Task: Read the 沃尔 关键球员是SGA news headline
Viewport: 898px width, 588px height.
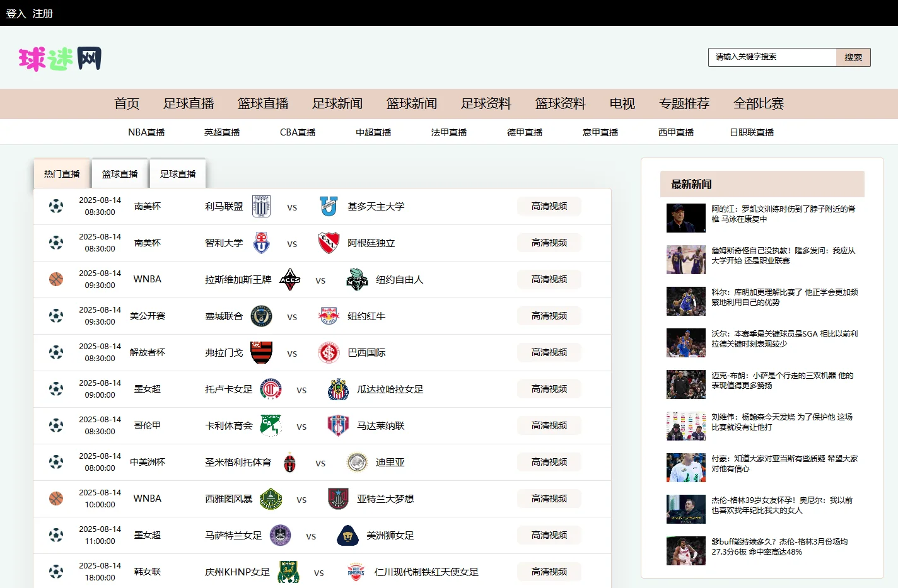Action: pos(784,339)
